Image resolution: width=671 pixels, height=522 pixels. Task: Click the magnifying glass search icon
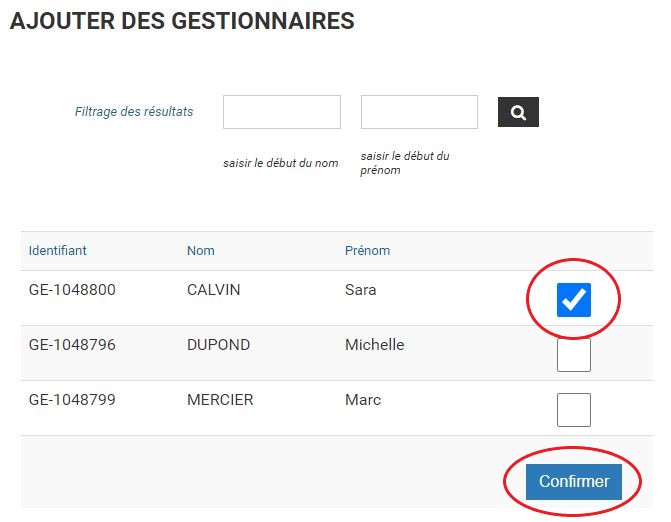tap(518, 112)
